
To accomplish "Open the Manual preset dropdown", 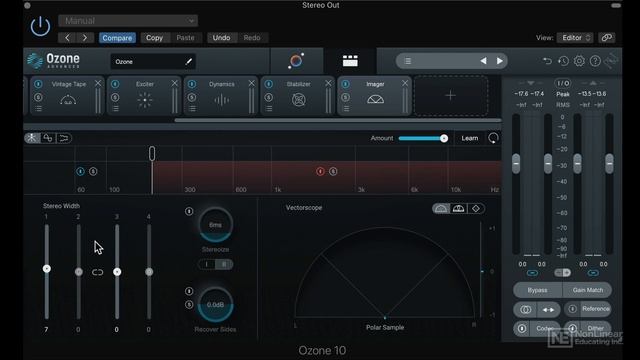I will coord(128,21).
